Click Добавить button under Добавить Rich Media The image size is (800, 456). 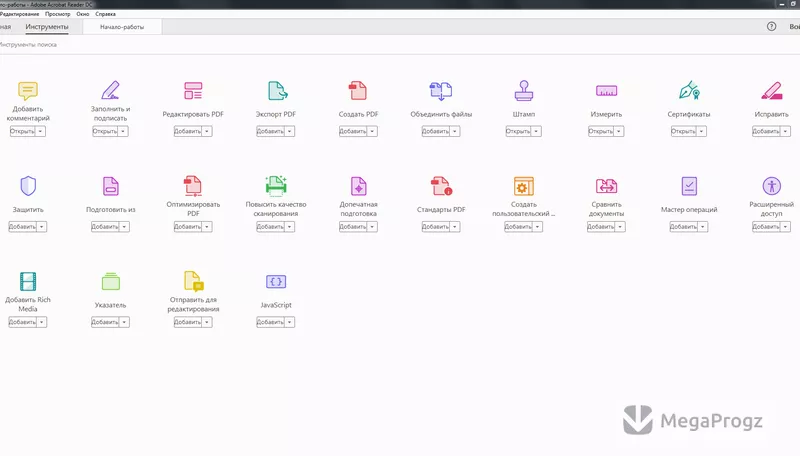(x=22, y=322)
